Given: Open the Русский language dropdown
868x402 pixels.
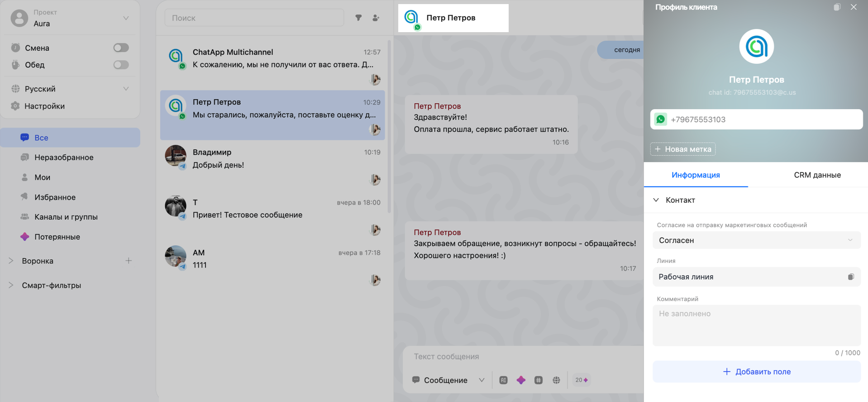Looking at the screenshot, I should tap(126, 89).
